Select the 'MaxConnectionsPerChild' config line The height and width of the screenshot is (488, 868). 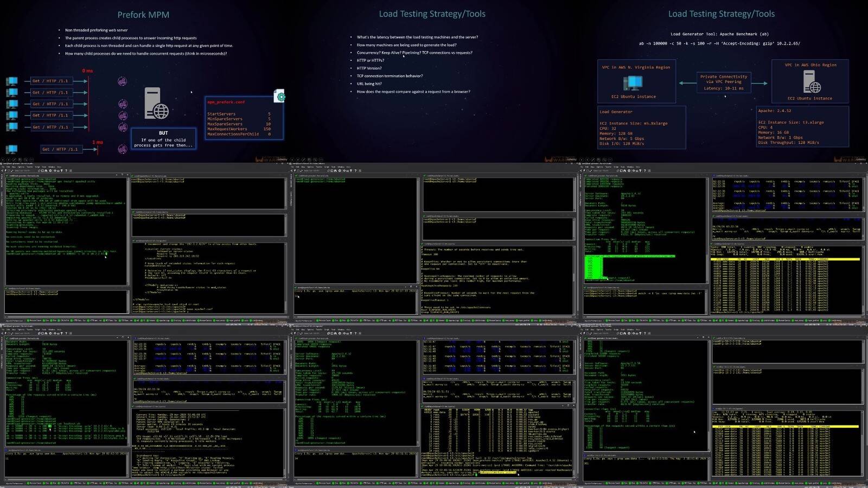click(x=239, y=134)
